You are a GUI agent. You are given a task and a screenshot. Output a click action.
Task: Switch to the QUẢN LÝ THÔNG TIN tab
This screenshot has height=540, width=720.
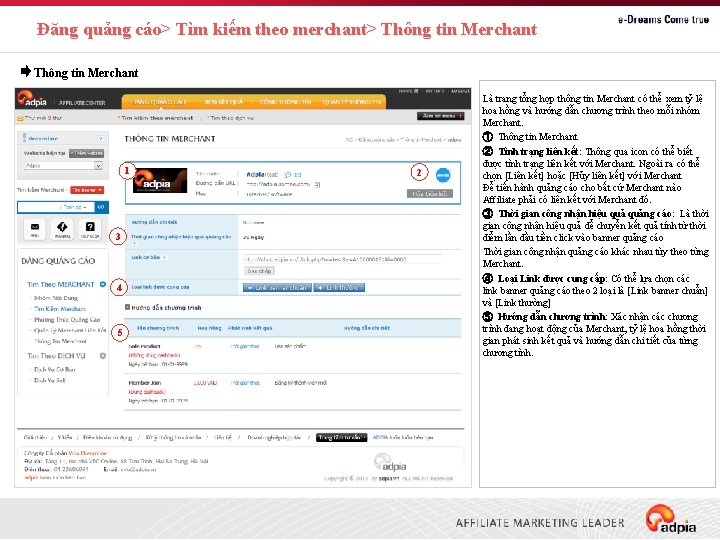point(352,101)
